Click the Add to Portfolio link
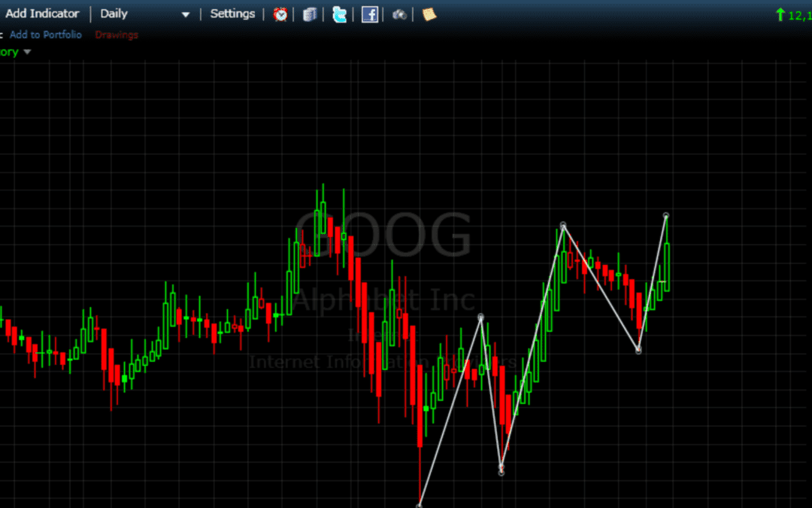Viewport: 812px width, 508px height. (46, 35)
